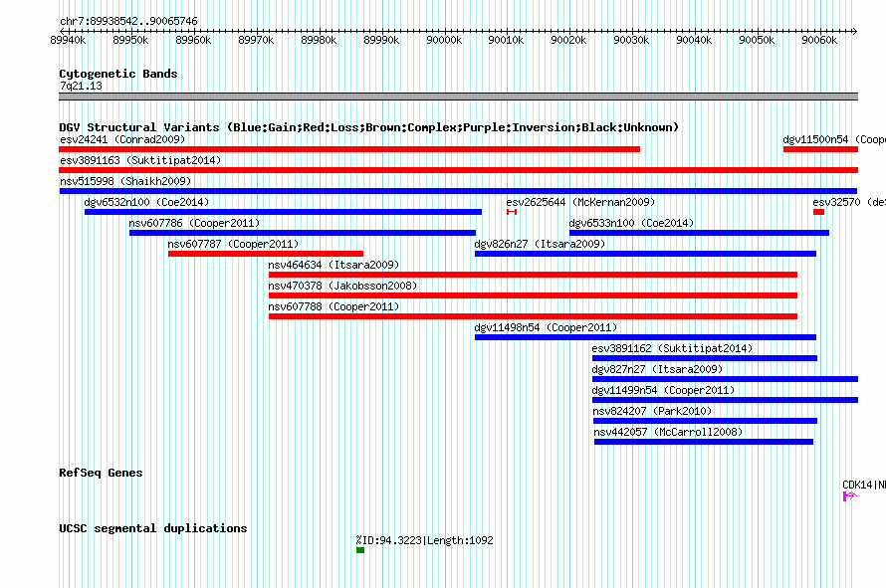
Task: Click the nsv515998 (Shaikh2009) blue gain bar
Action: (458, 191)
